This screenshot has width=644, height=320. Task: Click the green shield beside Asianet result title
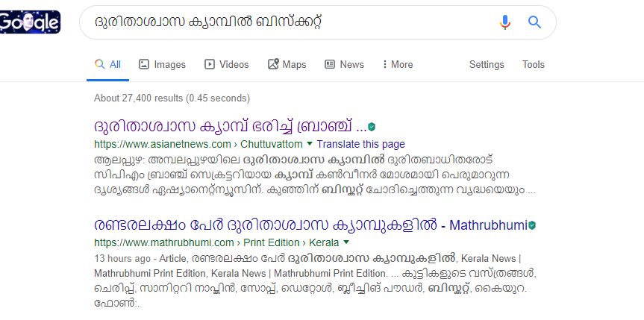click(372, 128)
